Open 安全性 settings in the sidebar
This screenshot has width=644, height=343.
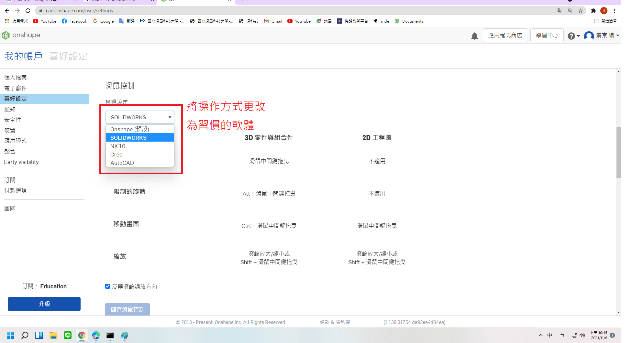point(13,120)
